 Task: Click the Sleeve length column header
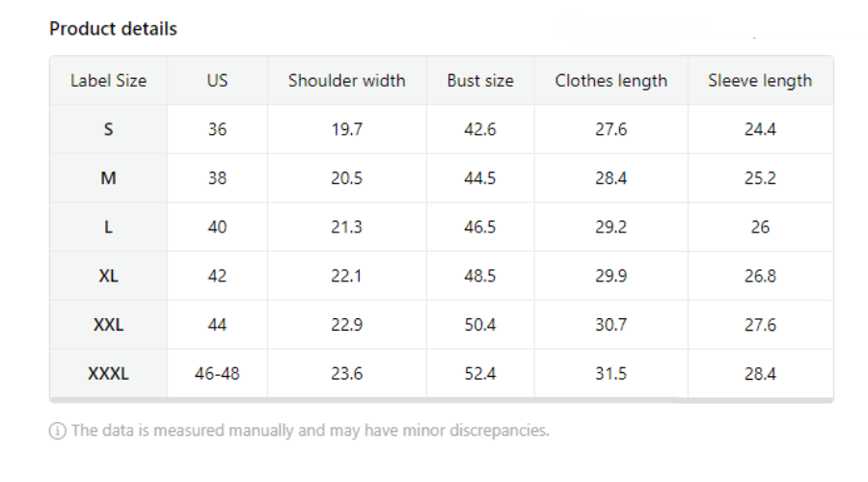pyautogui.click(x=760, y=81)
